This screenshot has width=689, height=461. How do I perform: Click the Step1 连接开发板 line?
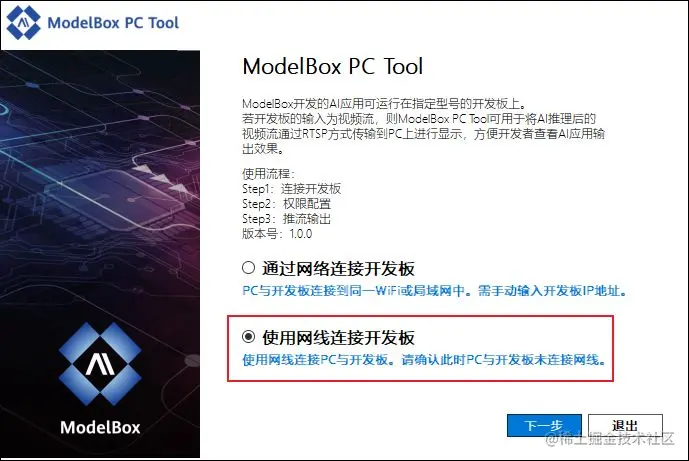click(291, 189)
